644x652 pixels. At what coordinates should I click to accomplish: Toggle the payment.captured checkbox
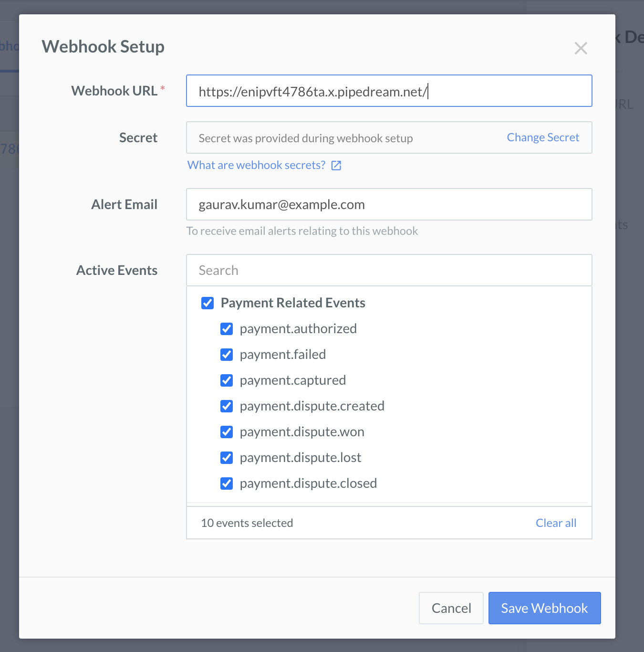tap(227, 380)
